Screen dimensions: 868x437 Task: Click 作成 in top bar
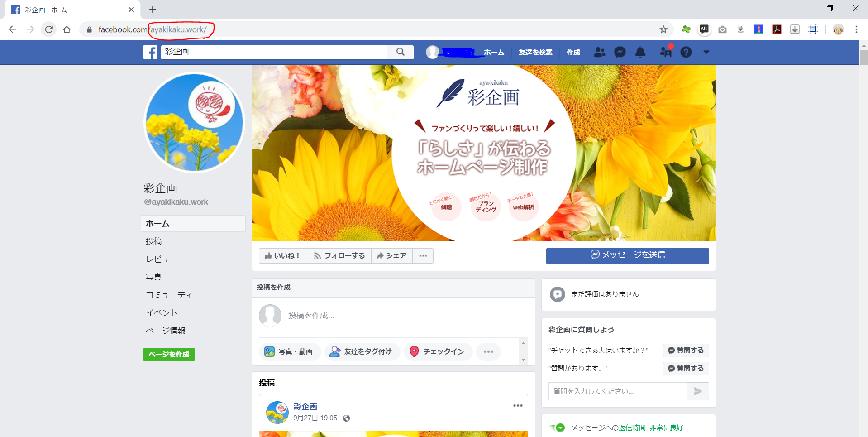pos(573,52)
